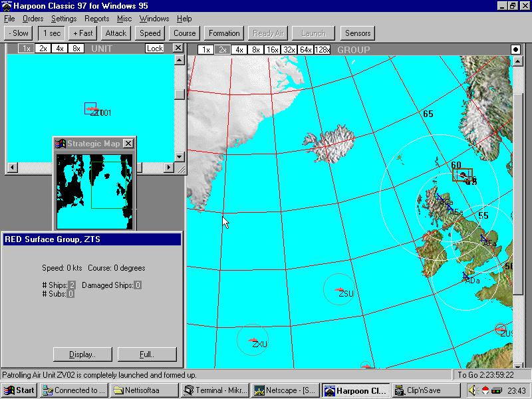This screenshot has width=532, height=399.
Task: Click the Start button on the taskbar
Action: point(19,390)
